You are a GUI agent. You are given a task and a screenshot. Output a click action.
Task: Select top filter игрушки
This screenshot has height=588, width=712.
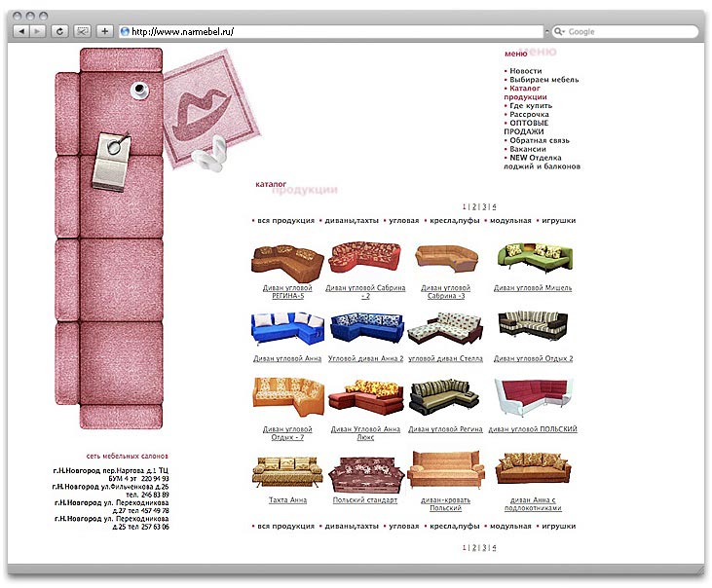558,220
